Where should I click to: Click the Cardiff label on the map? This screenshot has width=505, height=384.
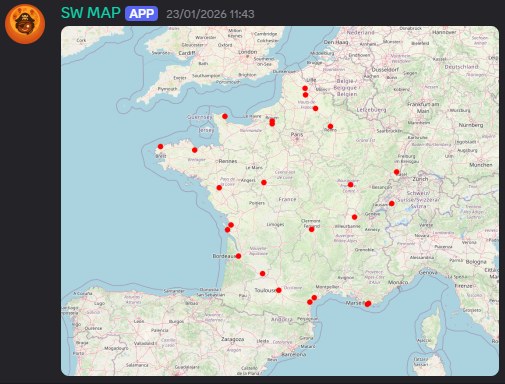tap(187, 53)
